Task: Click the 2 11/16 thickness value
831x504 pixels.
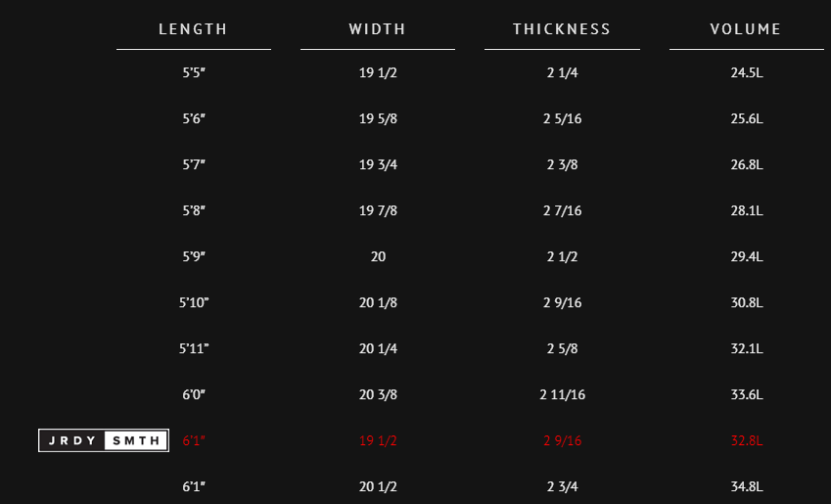Action: coord(562,394)
